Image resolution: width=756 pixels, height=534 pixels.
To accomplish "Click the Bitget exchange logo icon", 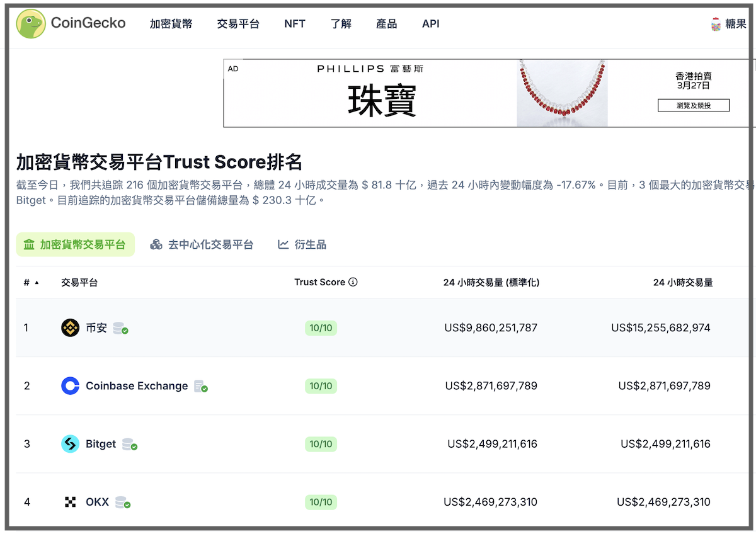I will [70, 444].
